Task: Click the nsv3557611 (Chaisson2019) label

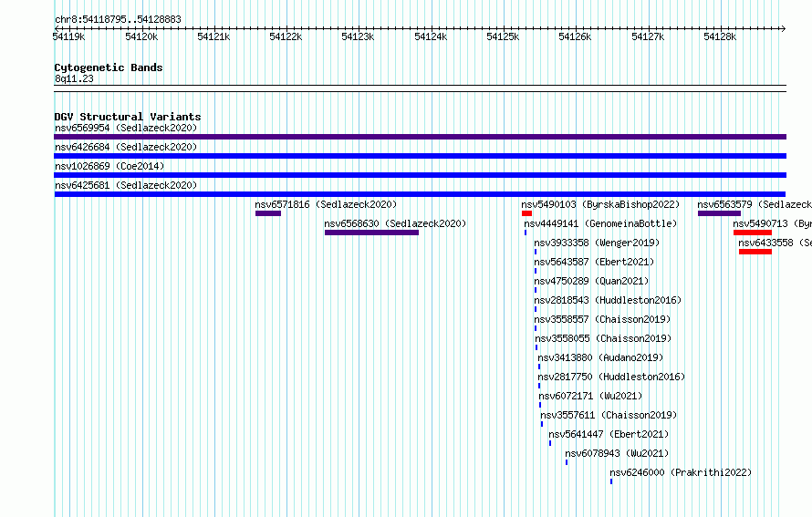Action: [609, 415]
